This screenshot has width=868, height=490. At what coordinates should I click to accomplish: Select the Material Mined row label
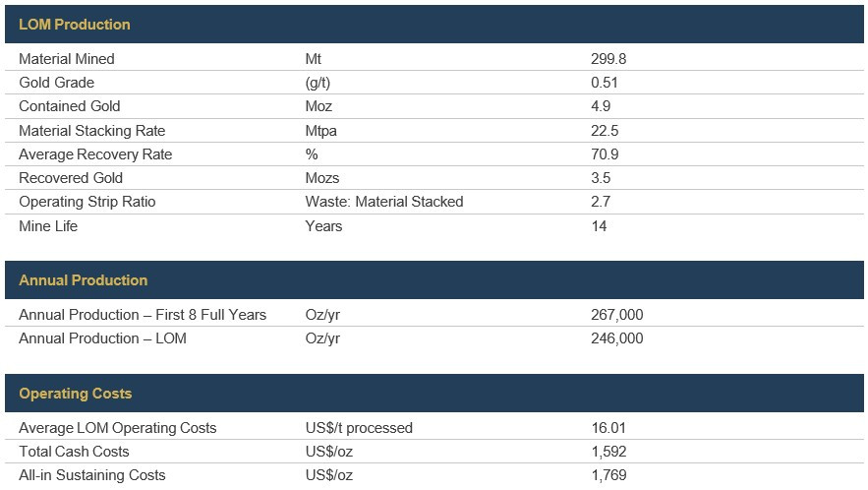click(x=67, y=59)
